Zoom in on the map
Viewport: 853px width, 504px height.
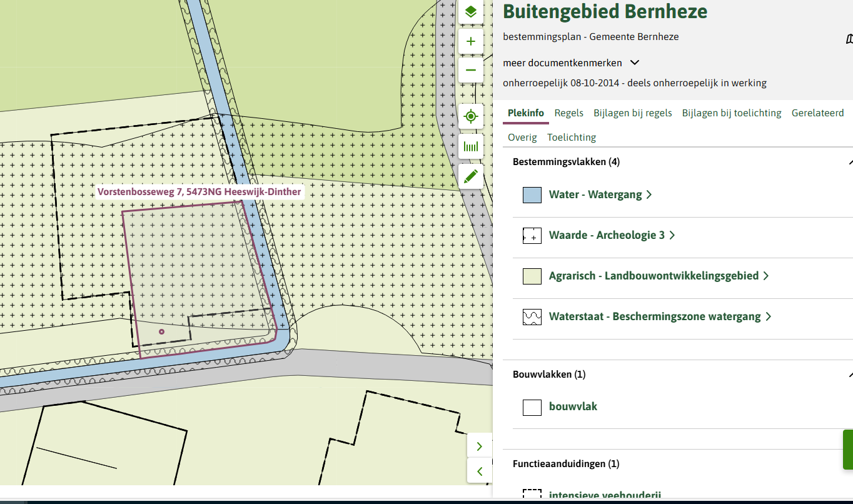click(x=471, y=42)
